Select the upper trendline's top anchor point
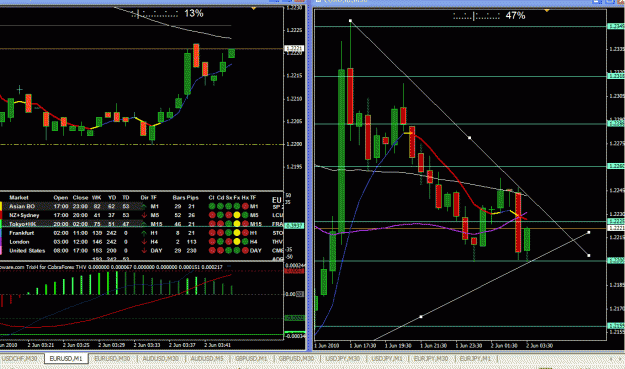 click(350, 21)
